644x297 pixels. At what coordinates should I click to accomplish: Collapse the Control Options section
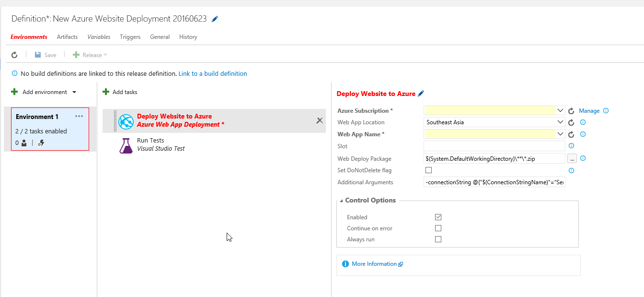pos(341,201)
